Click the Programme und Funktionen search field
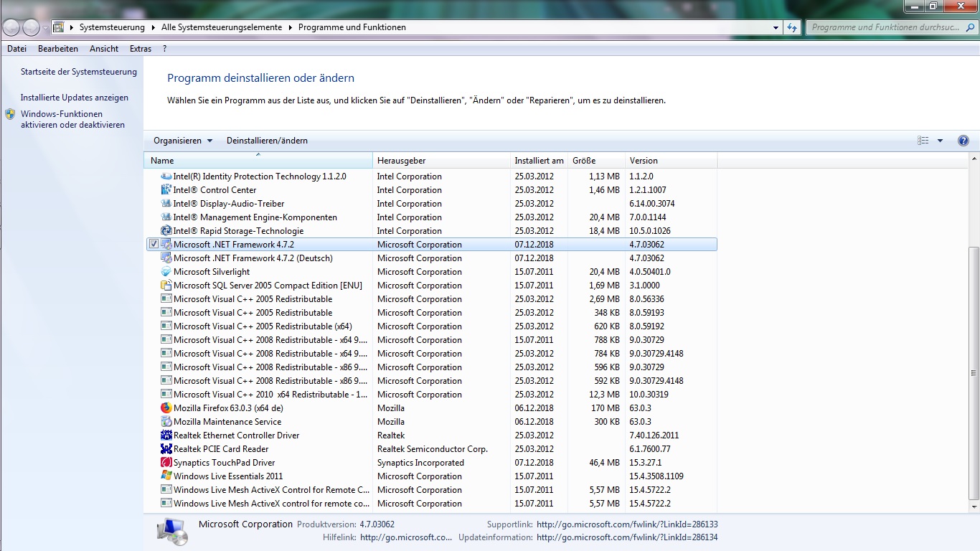This screenshot has height=551, width=980. point(890,27)
